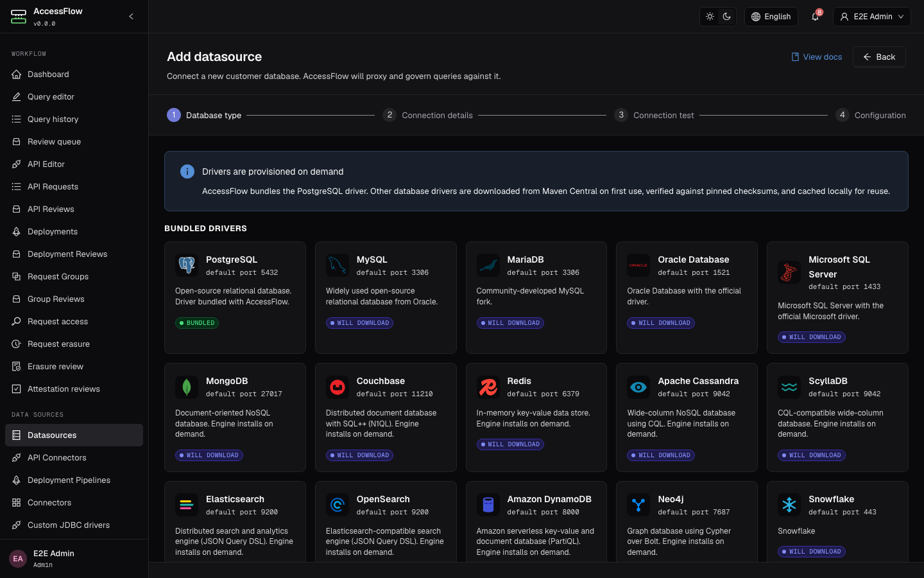Click 'Drivers are provisioned on demand' heading
Viewport: 924px width, 578px height.
273,171
